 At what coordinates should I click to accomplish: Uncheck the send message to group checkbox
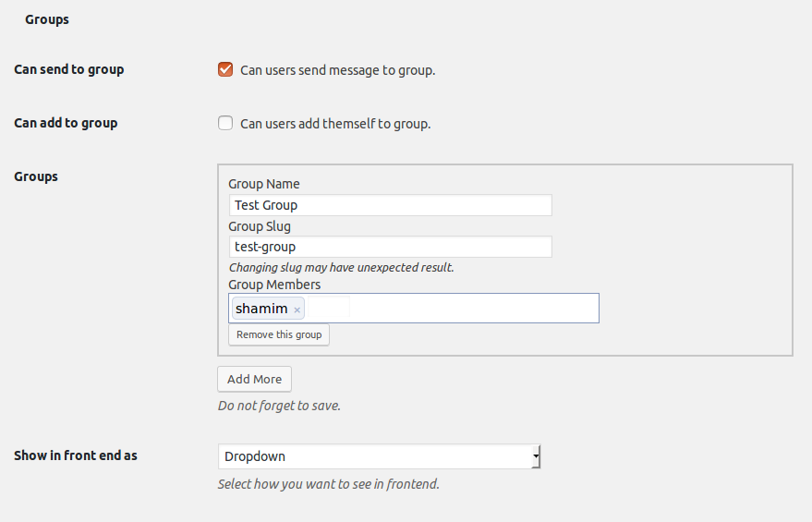pyautogui.click(x=225, y=69)
